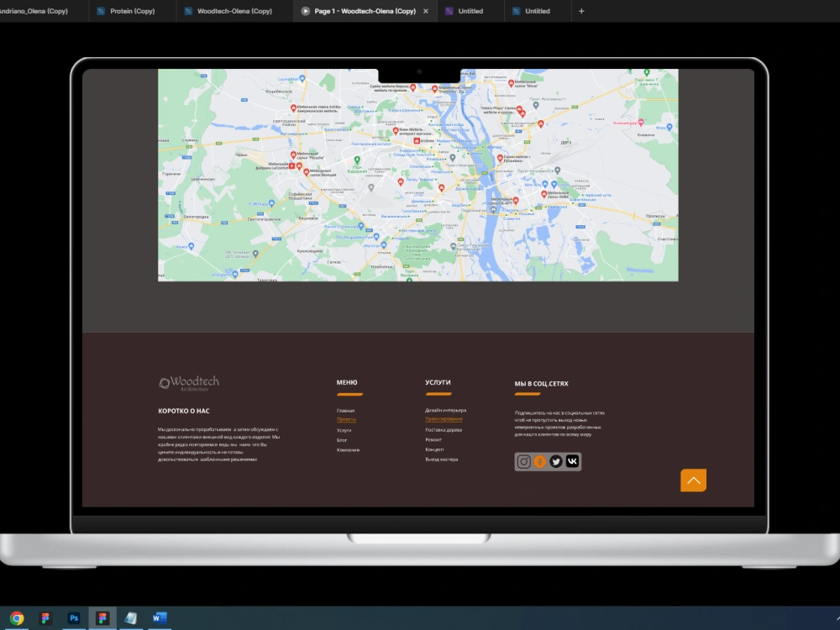Viewport: 840px width, 630px height.
Task: Open the orange Проекты footer menu link
Action: (x=346, y=419)
